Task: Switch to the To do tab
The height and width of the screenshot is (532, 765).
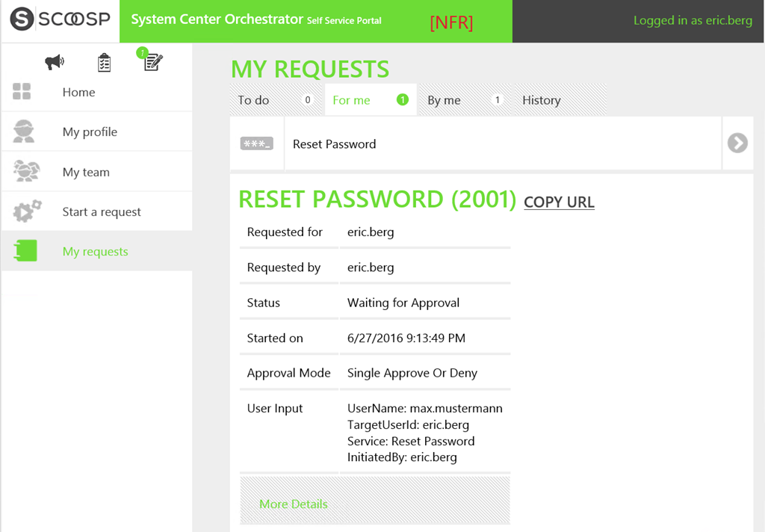Action: [x=254, y=100]
